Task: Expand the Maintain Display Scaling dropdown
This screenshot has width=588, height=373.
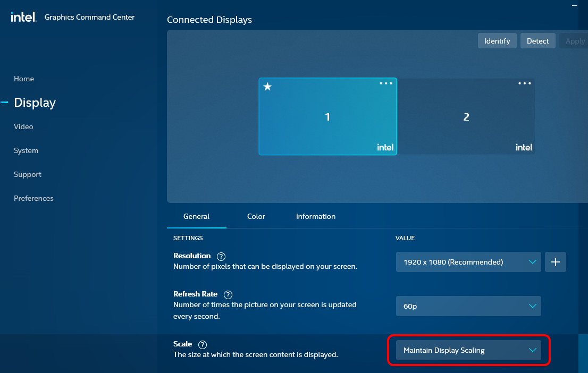Action: click(468, 350)
